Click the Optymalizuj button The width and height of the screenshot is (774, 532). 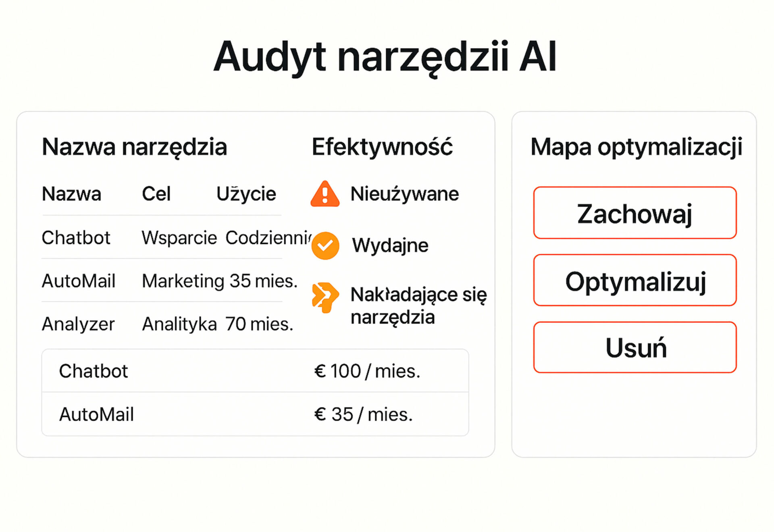(x=635, y=280)
